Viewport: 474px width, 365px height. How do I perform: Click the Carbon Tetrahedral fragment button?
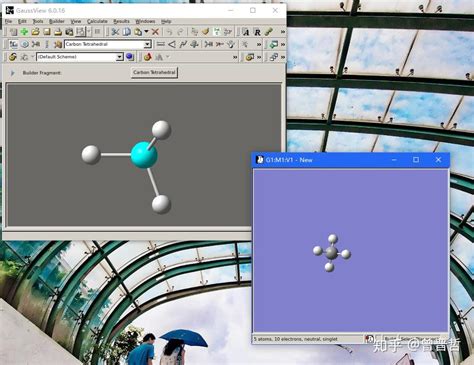[x=154, y=72]
